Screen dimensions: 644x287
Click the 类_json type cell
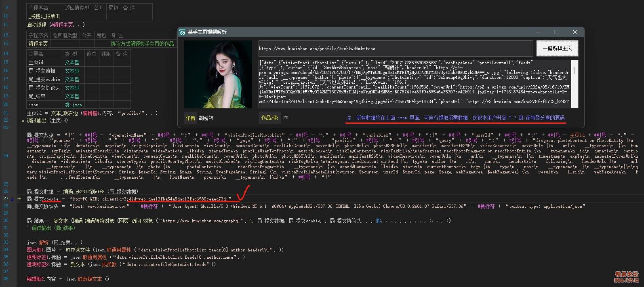[73, 105]
